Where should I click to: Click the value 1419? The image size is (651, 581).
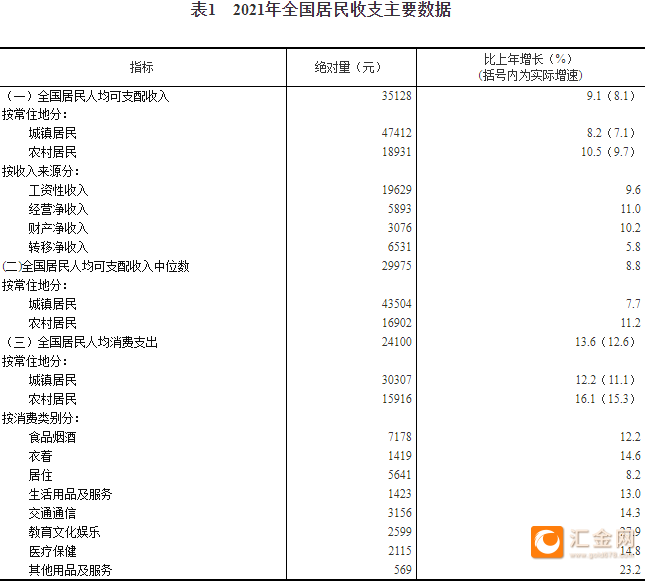coord(399,456)
